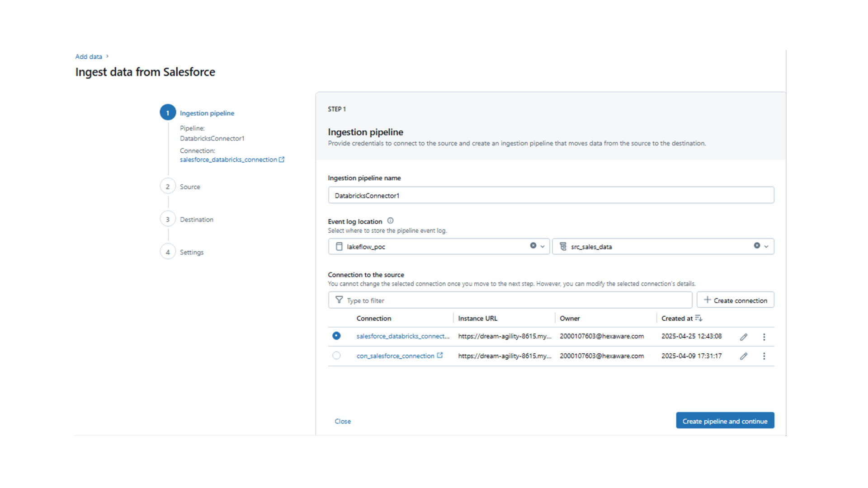This screenshot has width=868, height=488.
Task: Click the Ingestion pipeline name field
Action: (x=551, y=195)
